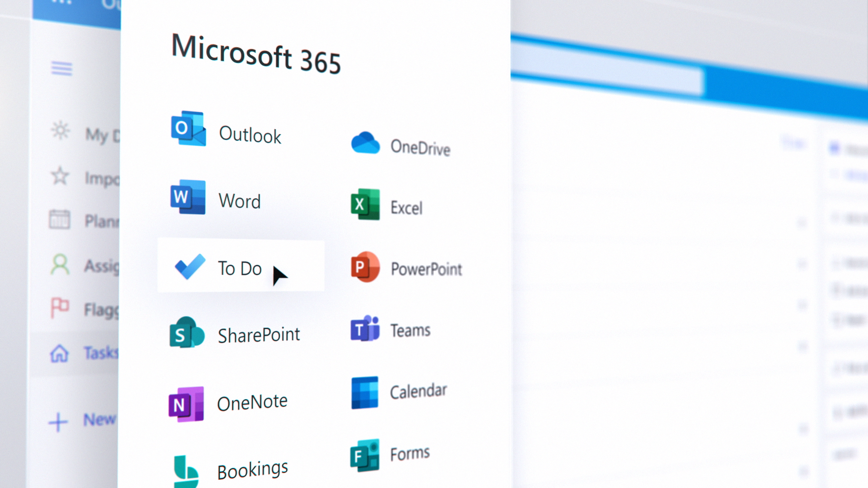Image resolution: width=868 pixels, height=488 pixels.
Task: Open the Tasks list text
Action: (101, 353)
